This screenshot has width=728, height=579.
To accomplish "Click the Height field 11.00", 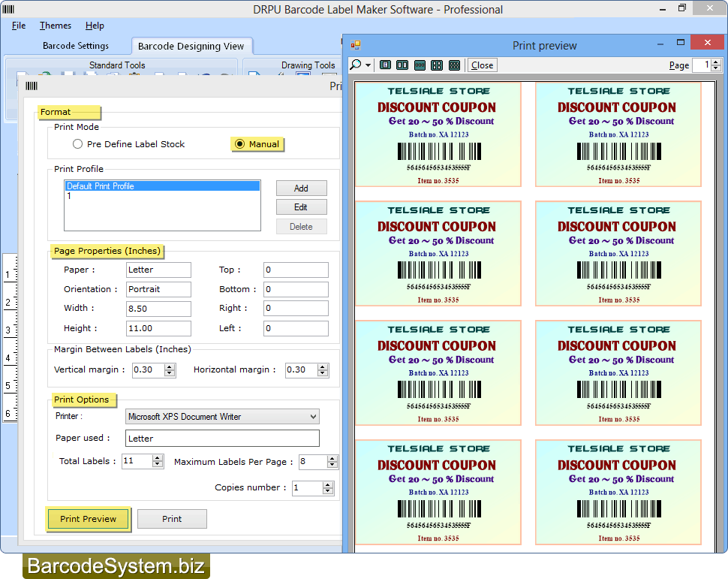I will pos(158,328).
